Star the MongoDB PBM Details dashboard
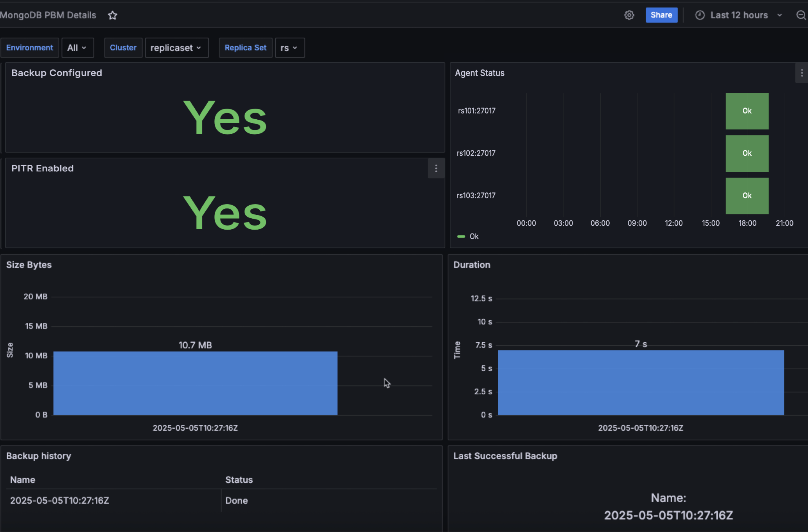Image resolution: width=808 pixels, height=532 pixels. [113, 15]
